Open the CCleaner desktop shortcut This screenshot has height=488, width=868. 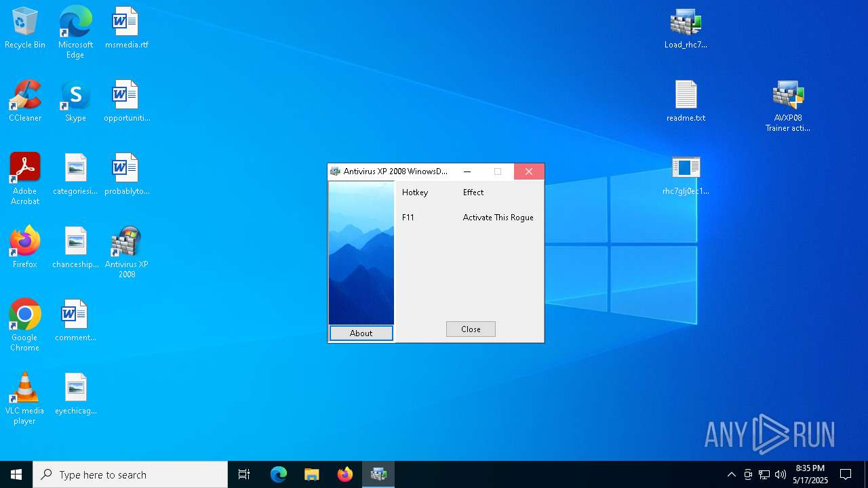pos(25,102)
